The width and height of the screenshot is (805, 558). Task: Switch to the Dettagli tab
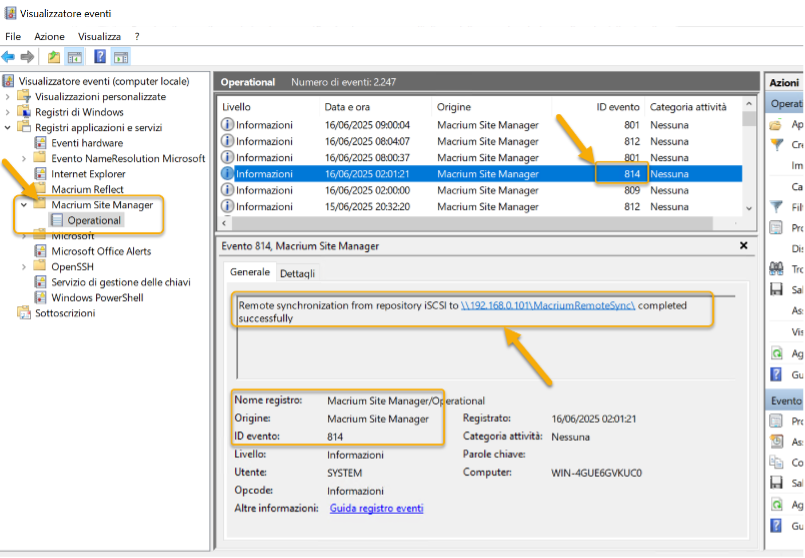297,273
